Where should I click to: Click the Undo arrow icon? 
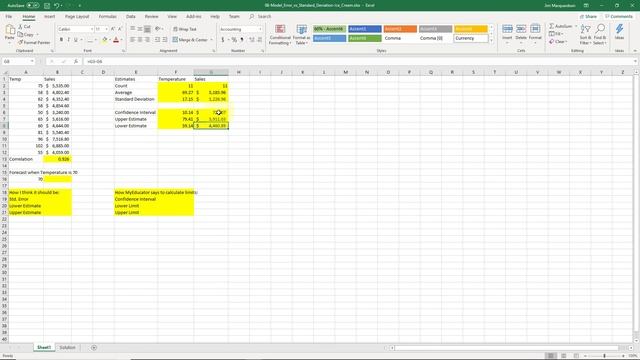[x=57, y=5]
